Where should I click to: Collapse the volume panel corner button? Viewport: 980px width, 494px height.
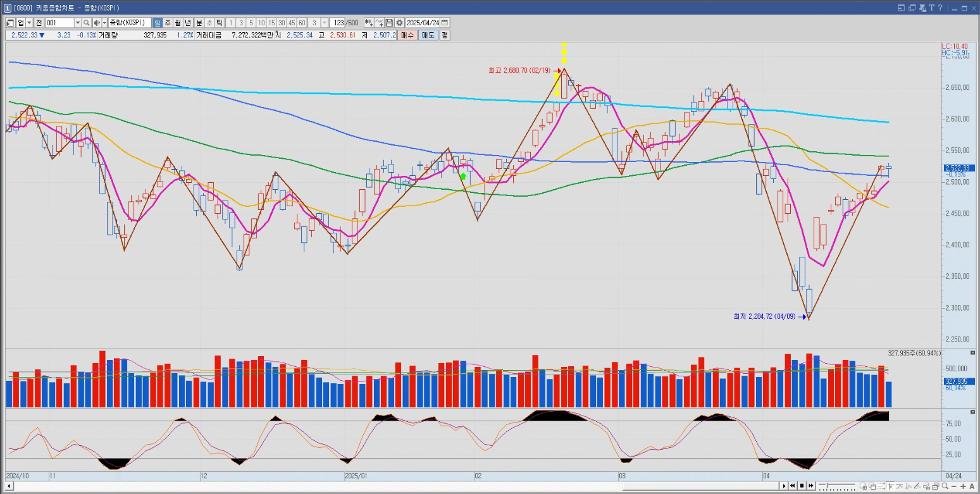[x=973, y=352]
